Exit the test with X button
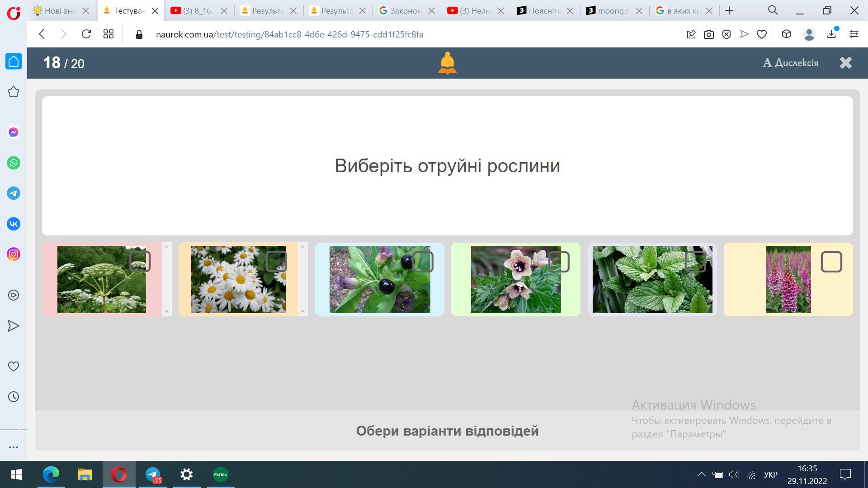Screen dimensions: 868x488 pyautogui.click(x=846, y=63)
